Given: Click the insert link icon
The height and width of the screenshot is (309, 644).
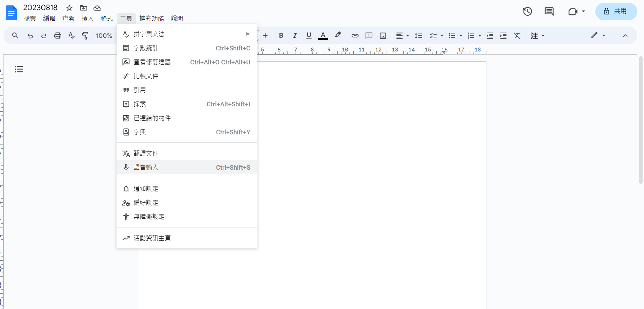Looking at the screenshot, I should click(x=355, y=36).
